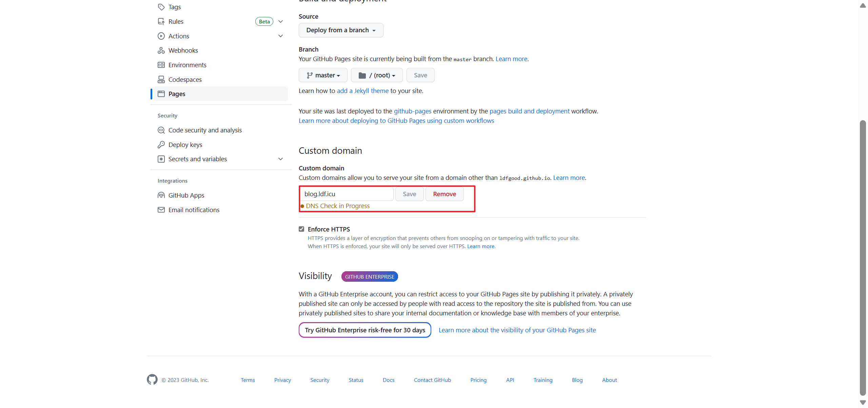Open Tags settings page
Screen dimensions: 868x408
click(221, 7)
